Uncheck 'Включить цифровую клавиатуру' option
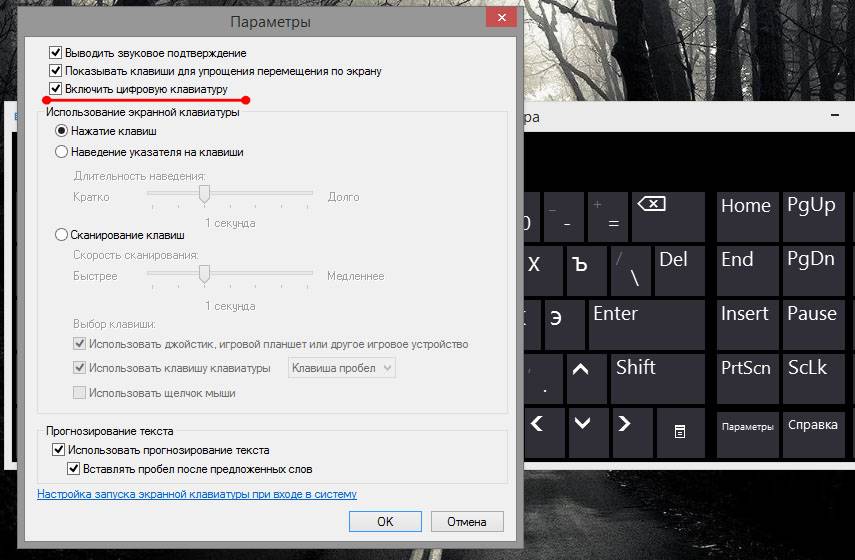 coord(55,89)
